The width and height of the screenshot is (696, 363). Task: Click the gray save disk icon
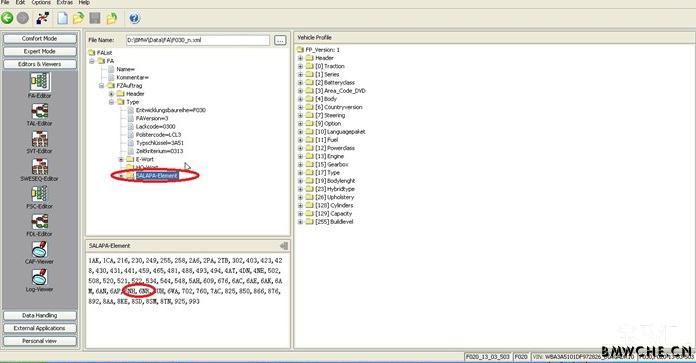click(x=95, y=18)
